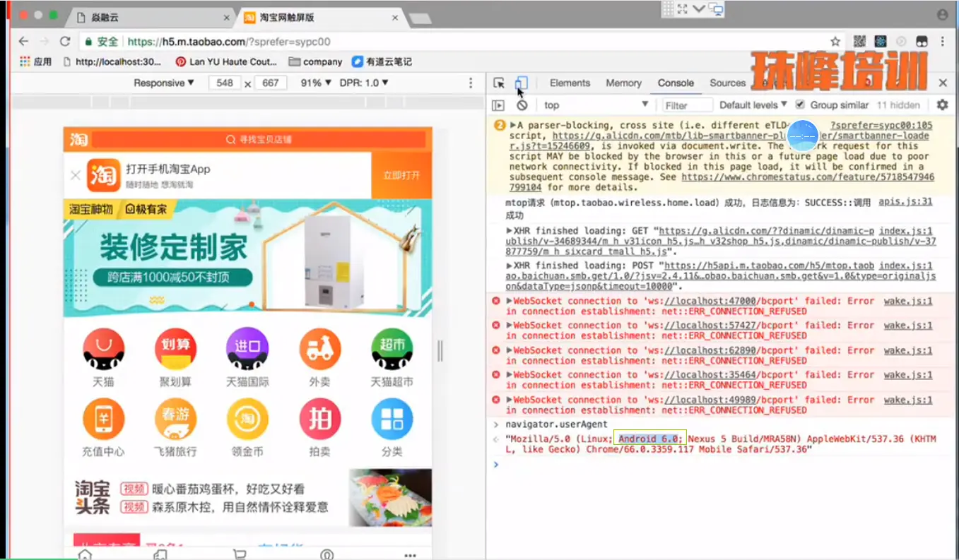Screen dimensions: 959x560
Task: Expand the XHR GET finished loading entry
Action: (x=510, y=231)
